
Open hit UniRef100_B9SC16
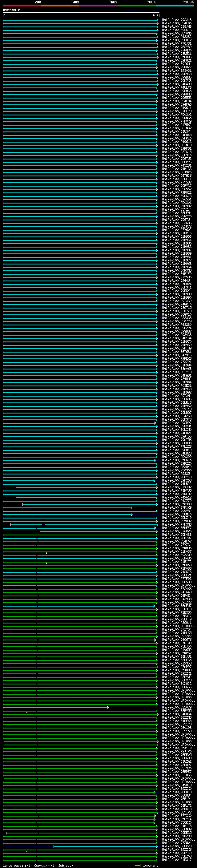pyautogui.click(x=176, y=30)
